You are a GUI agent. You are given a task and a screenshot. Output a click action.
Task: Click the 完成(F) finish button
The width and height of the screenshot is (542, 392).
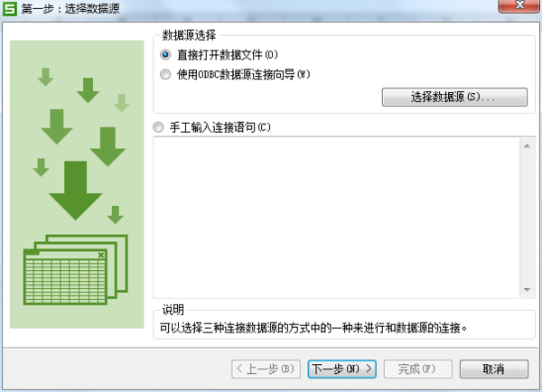pos(418,369)
